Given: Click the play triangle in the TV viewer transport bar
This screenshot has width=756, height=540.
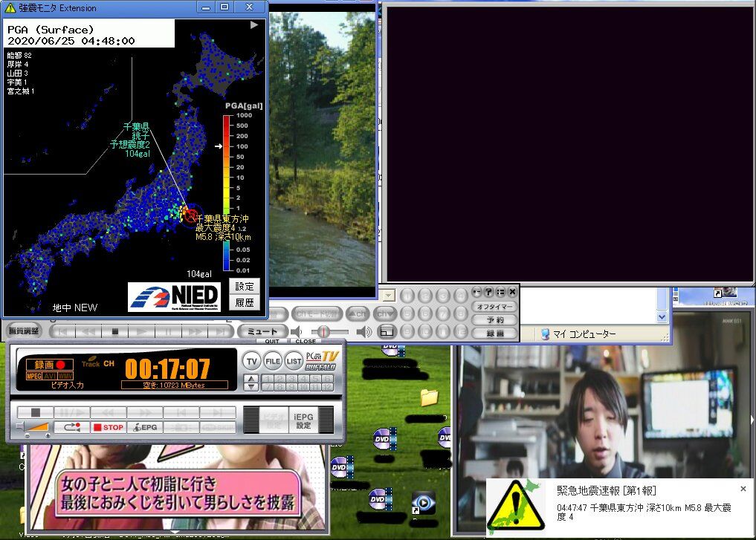Looking at the screenshot, I should tap(141, 331).
